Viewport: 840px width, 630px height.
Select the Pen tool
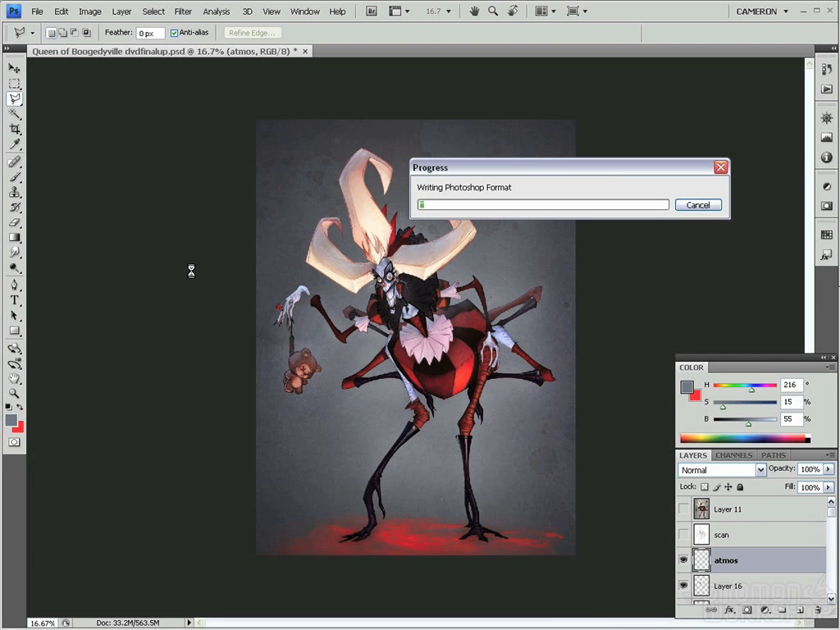14,285
